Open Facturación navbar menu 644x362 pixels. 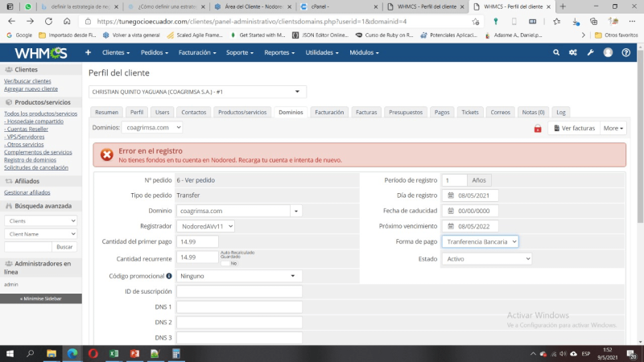(x=197, y=52)
